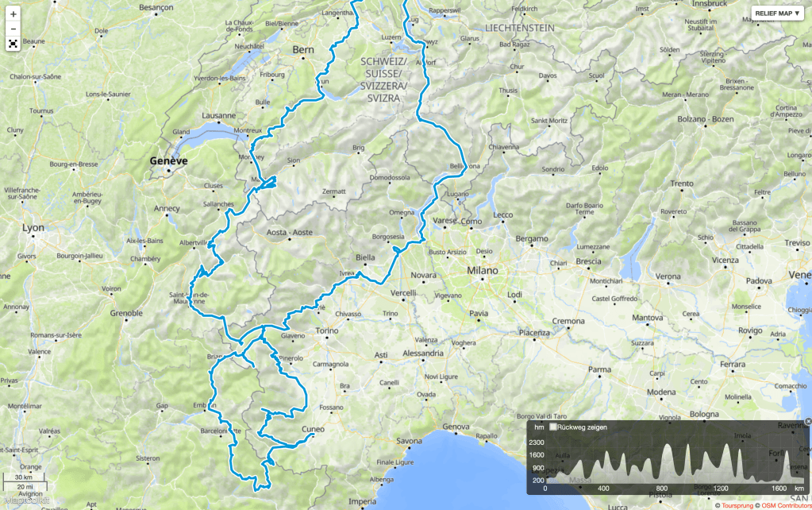This screenshot has height=510, width=812.
Task: Click the Genova city label
Action: tap(456, 427)
